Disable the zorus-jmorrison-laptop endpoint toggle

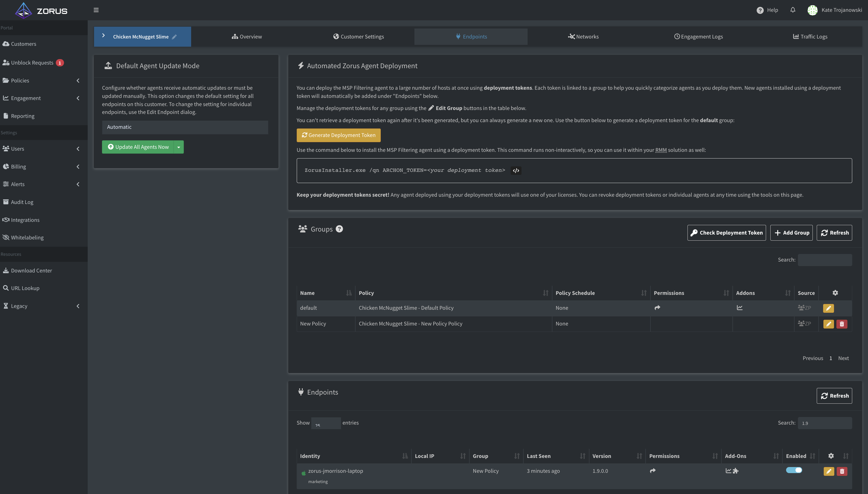(x=794, y=469)
